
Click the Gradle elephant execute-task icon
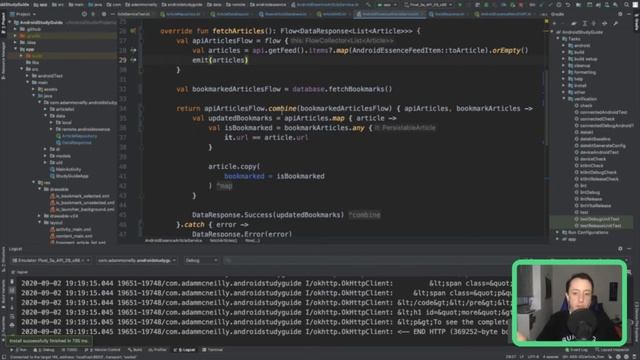pyautogui.click(x=574, y=24)
